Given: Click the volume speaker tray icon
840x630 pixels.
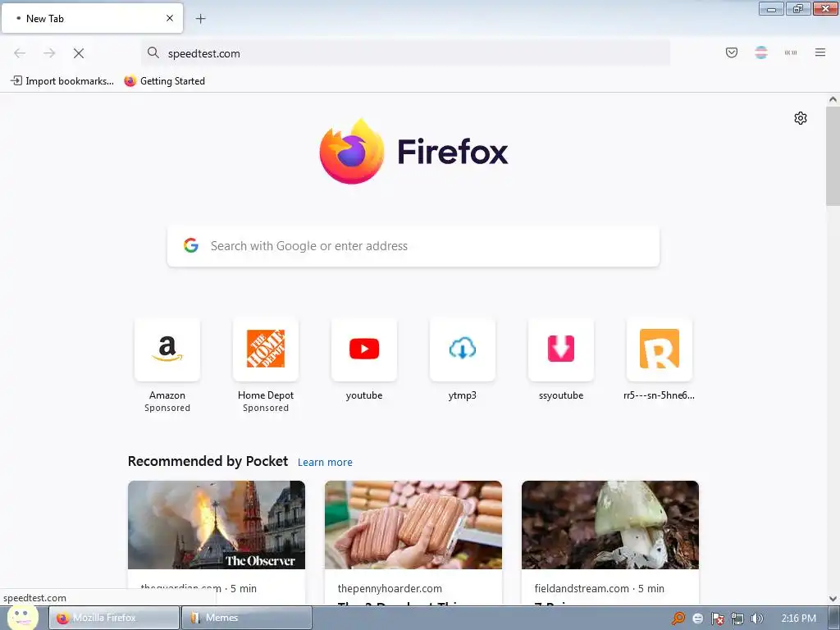Looking at the screenshot, I should (x=756, y=619).
